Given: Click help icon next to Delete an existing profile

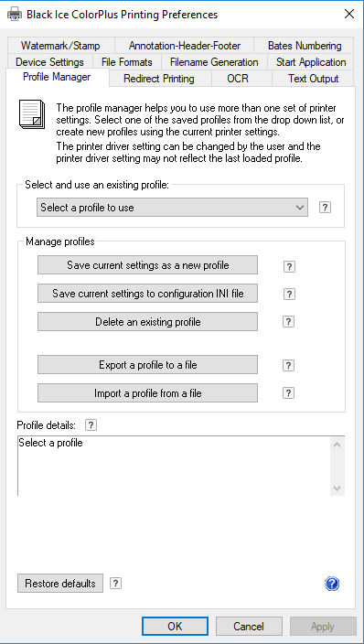Looking at the screenshot, I should (x=288, y=322).
